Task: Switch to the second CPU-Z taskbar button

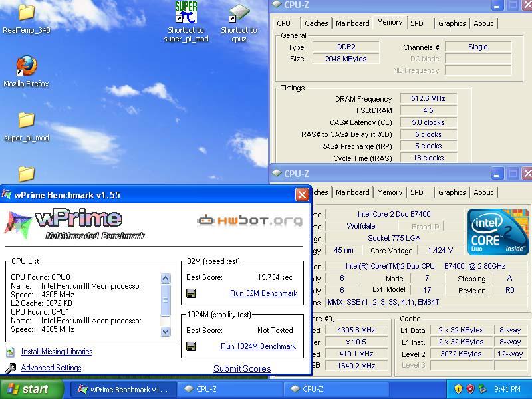Action: [x=336, y=389]
